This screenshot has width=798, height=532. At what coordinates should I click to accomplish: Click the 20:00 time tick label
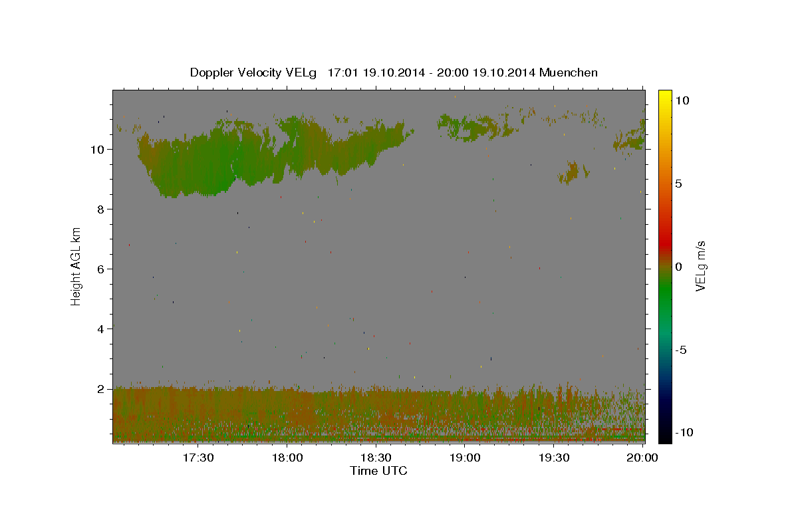(x=642, y=458)
